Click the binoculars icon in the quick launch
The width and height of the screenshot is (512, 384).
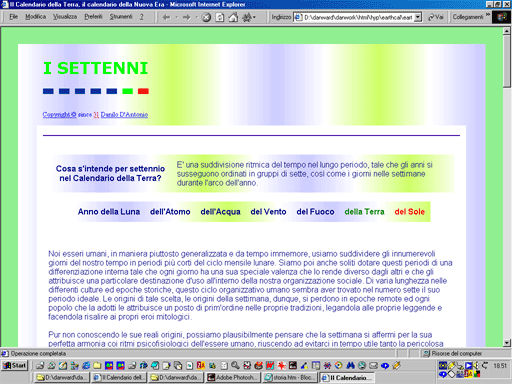(x=350, y=366)
